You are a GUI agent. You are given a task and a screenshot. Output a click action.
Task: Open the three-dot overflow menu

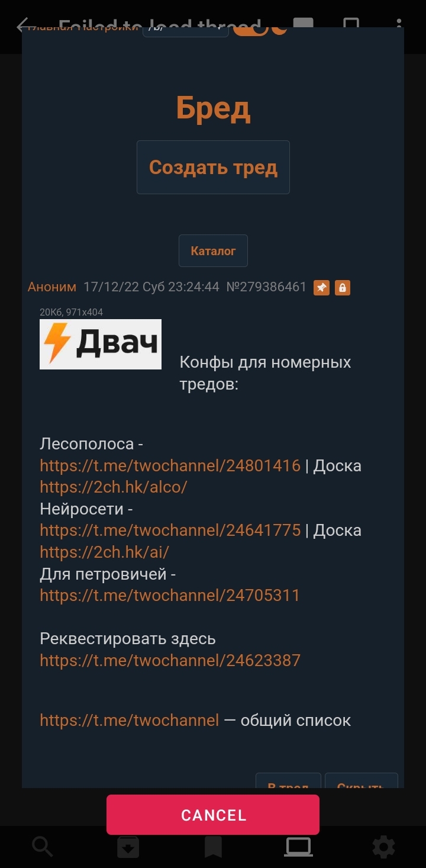399,25
